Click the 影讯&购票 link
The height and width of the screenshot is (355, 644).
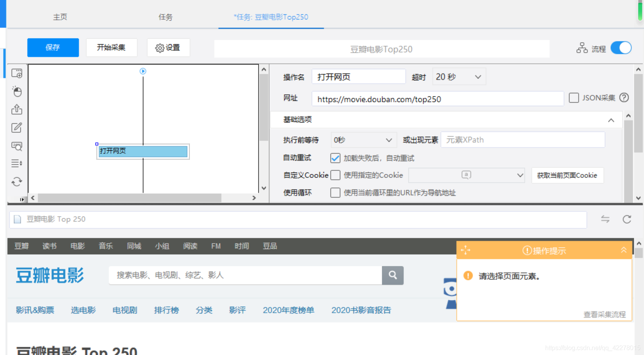[x=35, y=310]
